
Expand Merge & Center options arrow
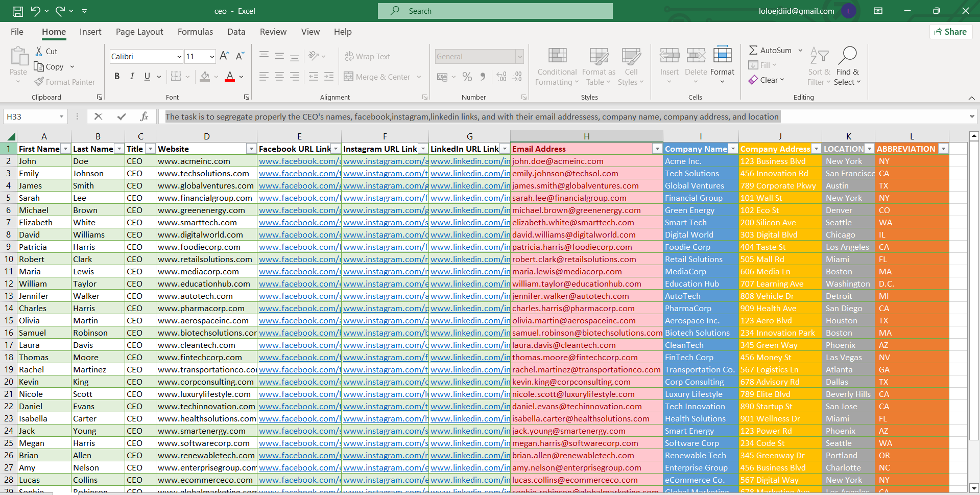point(419,77)
